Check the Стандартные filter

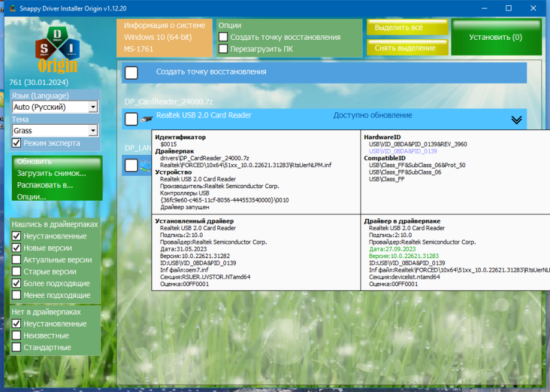(x=16, y=347)
